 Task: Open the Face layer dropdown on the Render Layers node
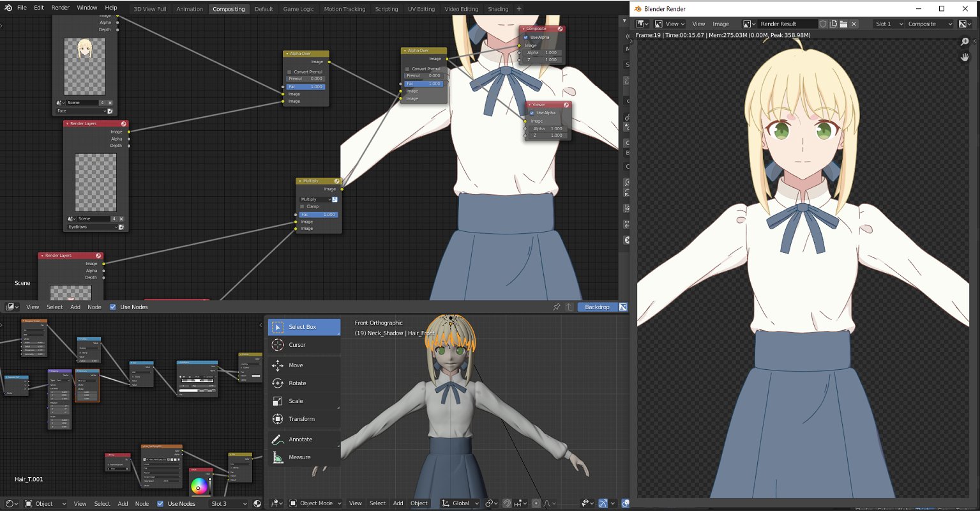(x=81, y=111)
